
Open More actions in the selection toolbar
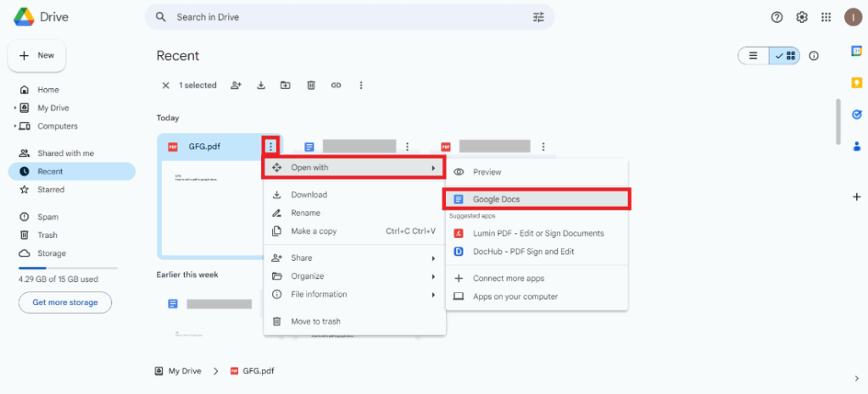(x=361, y=86)
